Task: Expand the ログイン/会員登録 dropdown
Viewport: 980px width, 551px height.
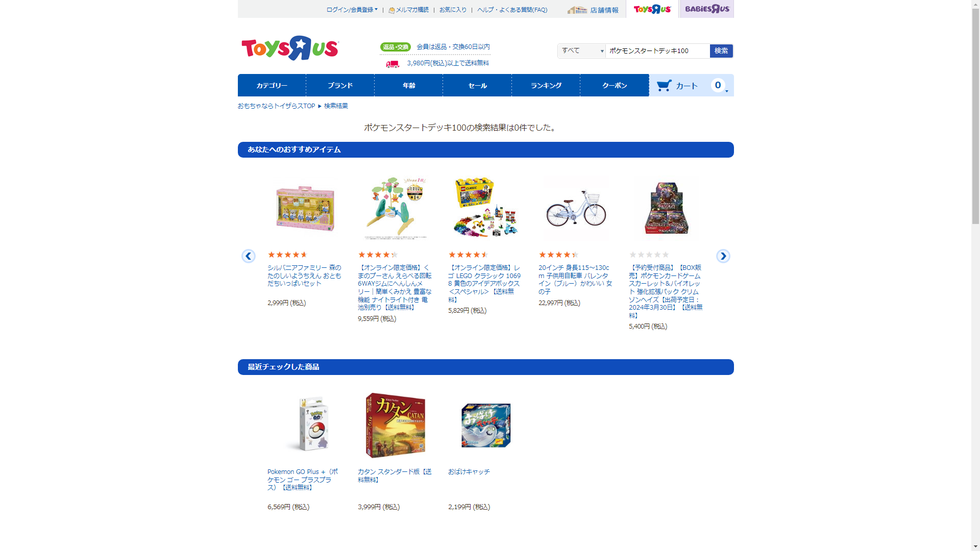Action: (x=352, y=10)
